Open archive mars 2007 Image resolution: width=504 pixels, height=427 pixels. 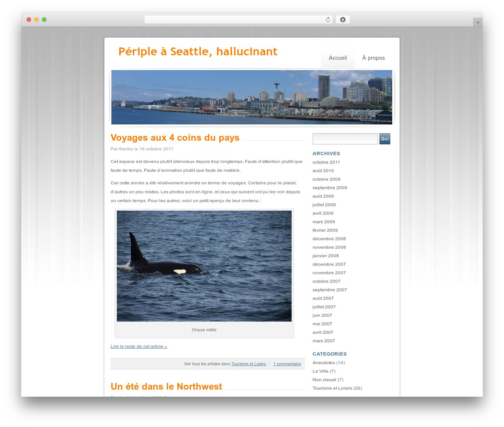[324, 341]
